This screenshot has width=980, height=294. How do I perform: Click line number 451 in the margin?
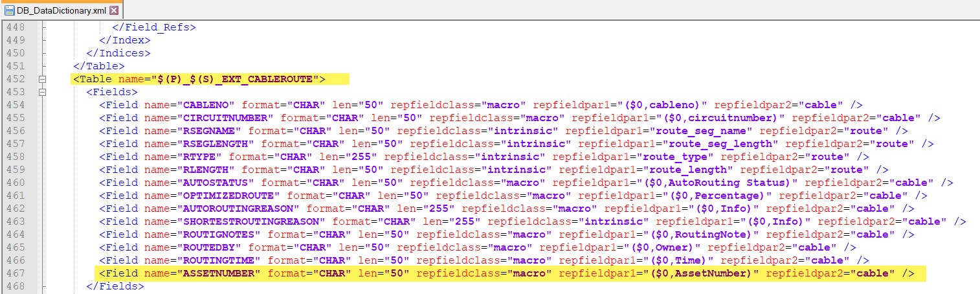(15, 66)
